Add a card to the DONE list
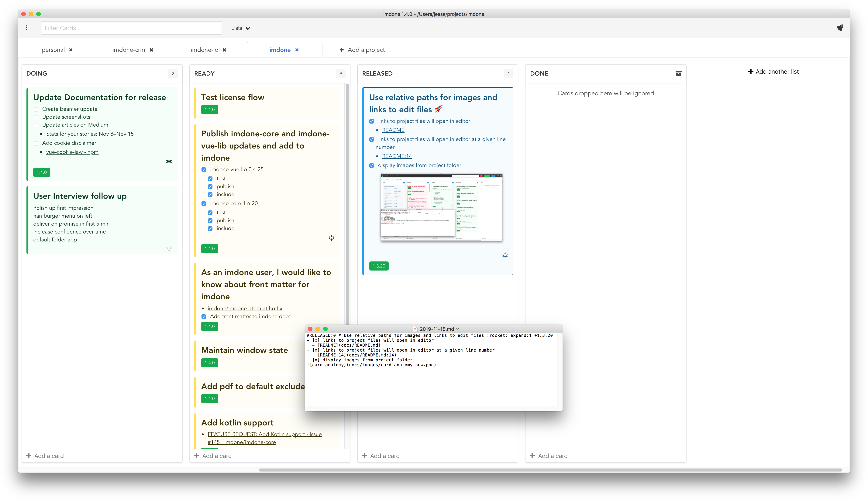Screen dimensions: 868x501 click(549, 456)
